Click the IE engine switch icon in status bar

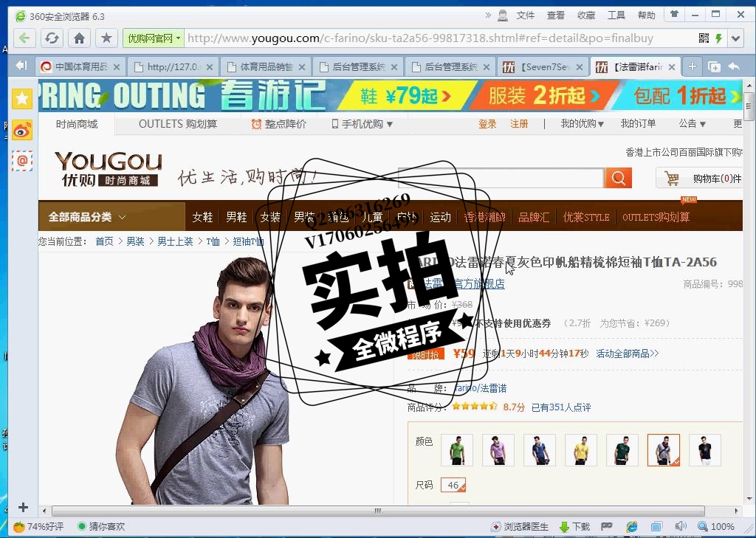click(x=632, y=526)
